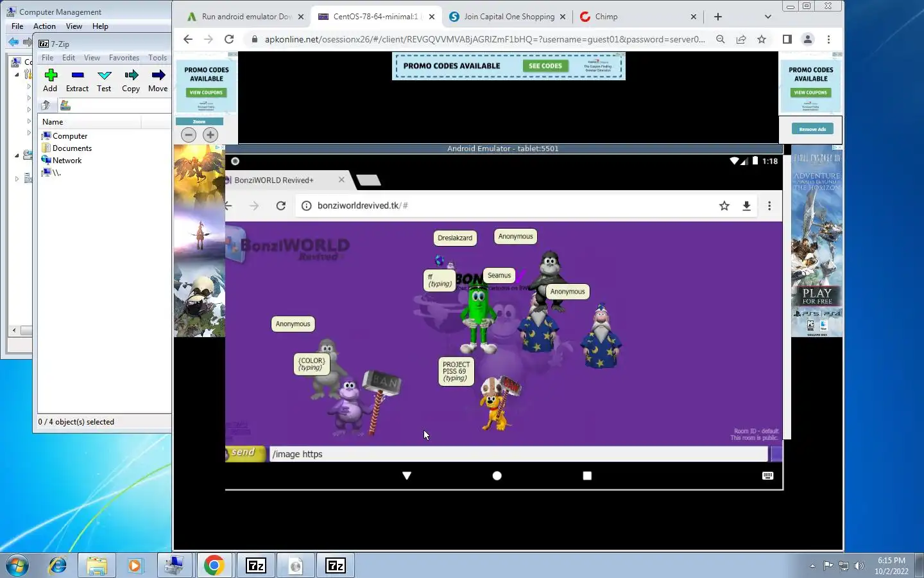This screenshot has width=924, height=578.
Task: Open the File menu in 7-Zip
Action: click(x=47, y=58)
